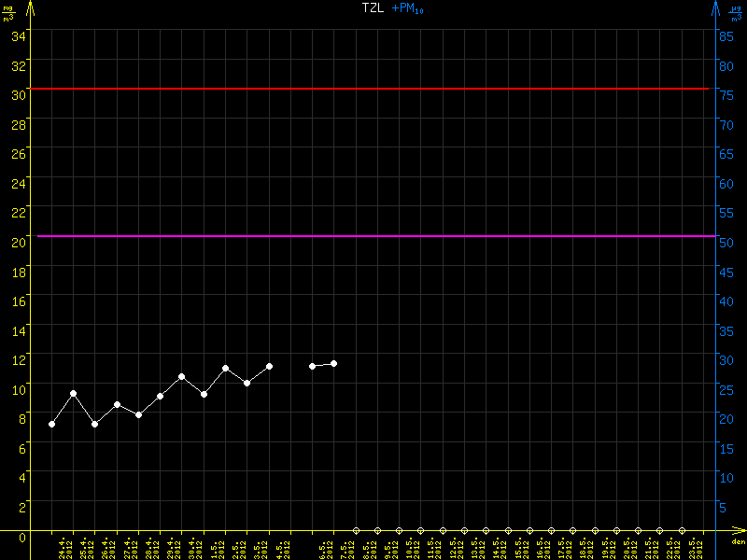Click the magenta horizontal limit line
The height and width of the screenshot is (560, 747).
coord(373,236)
